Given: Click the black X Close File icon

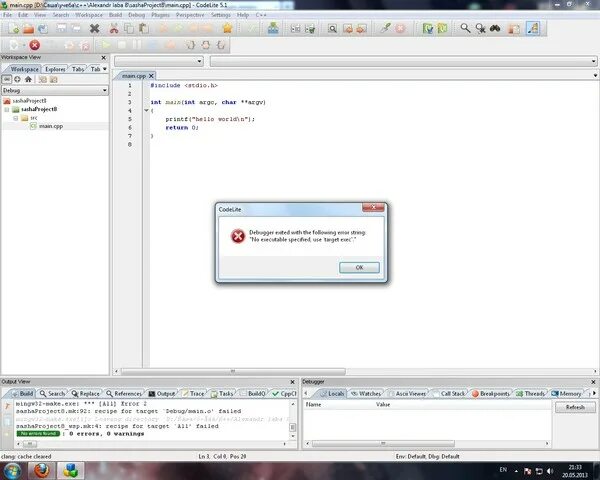Looking at the screenshot, I should pyautogui.click(x=95, y=28).
